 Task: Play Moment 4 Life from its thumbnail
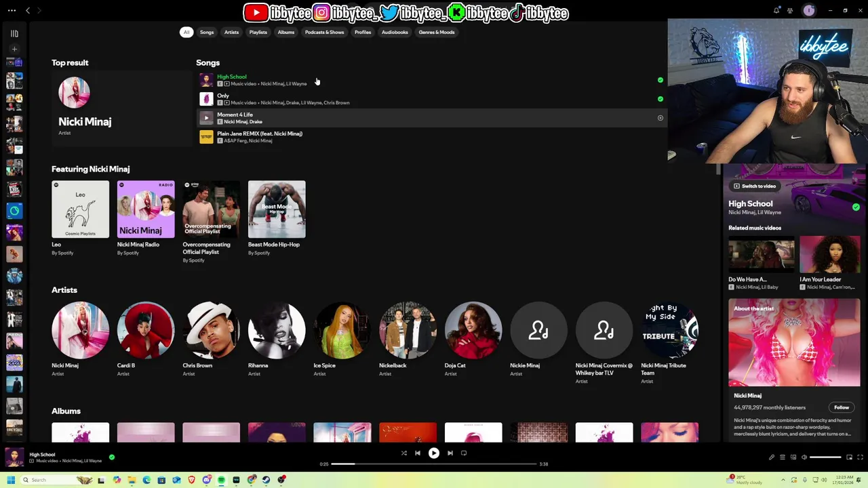click(x=206, y=118)
